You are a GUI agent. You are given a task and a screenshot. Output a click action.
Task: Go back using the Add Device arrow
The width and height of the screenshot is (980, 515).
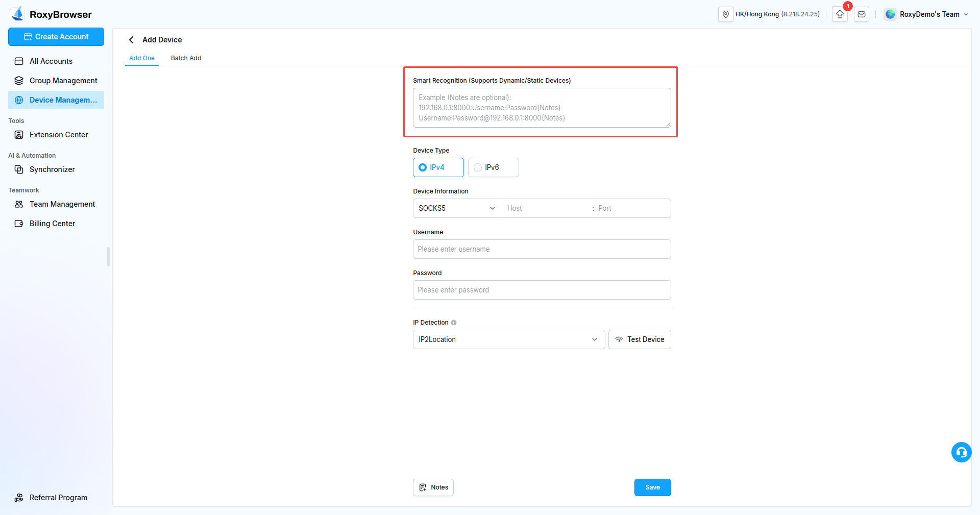click(131, 40)
